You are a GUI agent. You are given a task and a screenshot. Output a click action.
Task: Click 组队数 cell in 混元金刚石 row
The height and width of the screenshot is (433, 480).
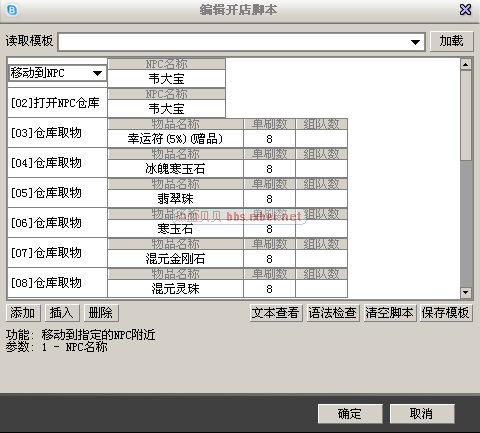tap(321, 259)
